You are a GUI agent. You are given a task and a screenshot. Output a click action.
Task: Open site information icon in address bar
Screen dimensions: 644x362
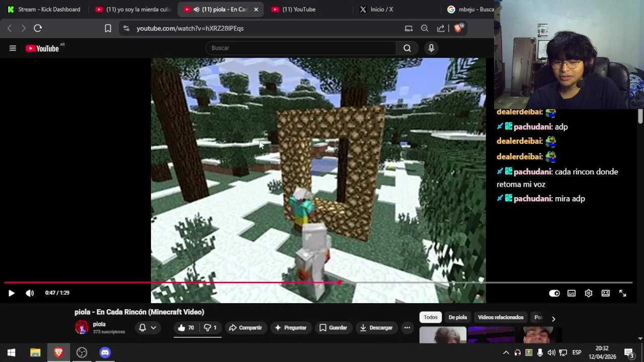126,28
